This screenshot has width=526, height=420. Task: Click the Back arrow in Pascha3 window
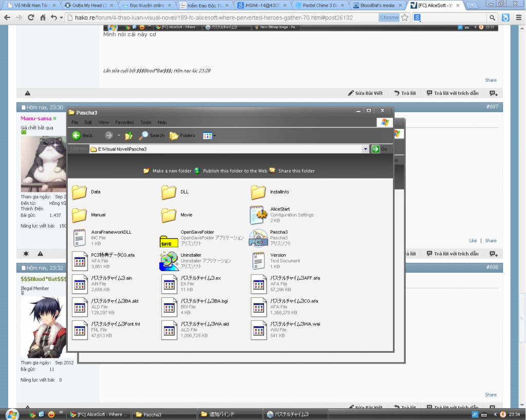[x=77, y=136]
